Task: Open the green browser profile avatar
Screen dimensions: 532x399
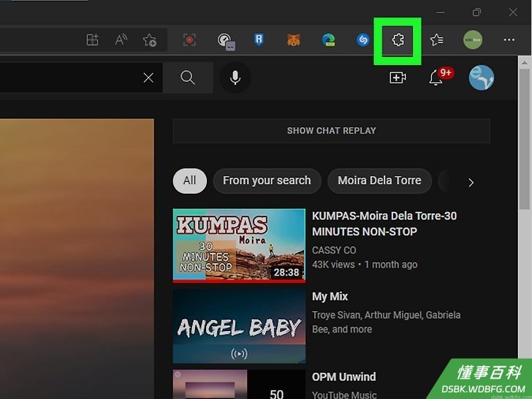Action: pos(473,39)
